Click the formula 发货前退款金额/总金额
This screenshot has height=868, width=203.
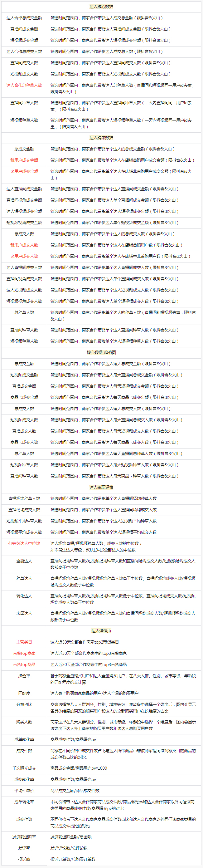(x=71, y=837)
